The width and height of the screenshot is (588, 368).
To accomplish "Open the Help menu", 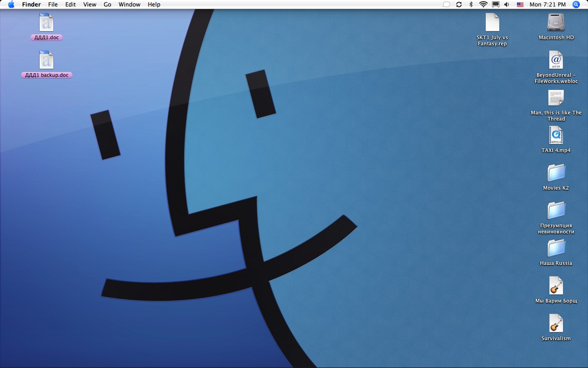I will 154,4.
